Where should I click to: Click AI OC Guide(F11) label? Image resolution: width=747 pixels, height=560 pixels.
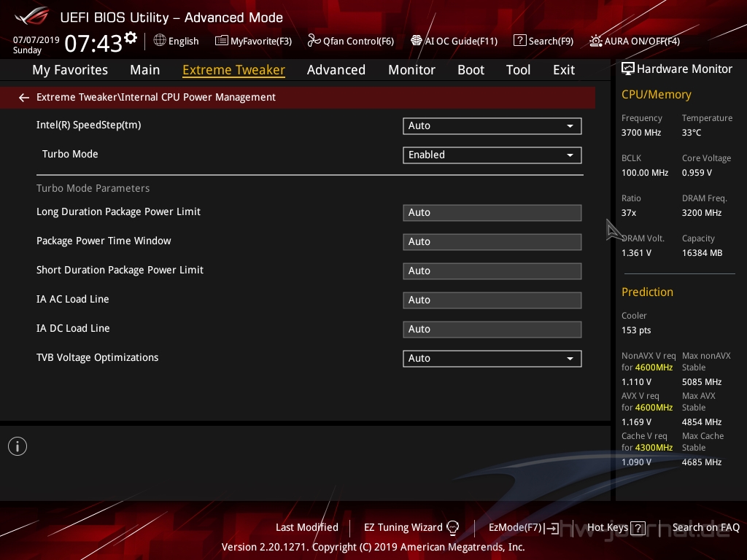pos(461,41)
